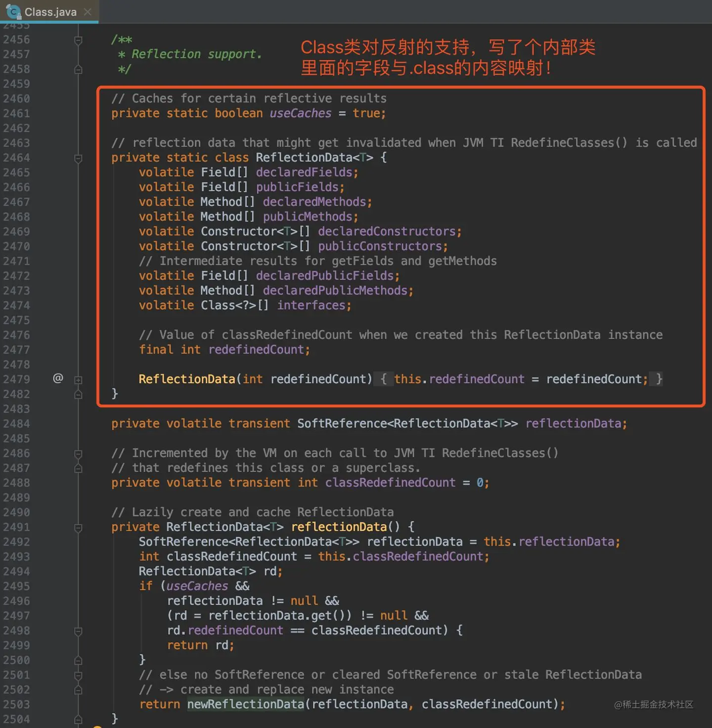Click the 'Caches for certain reflective results' comment
Viewport: 712px width, 728px height.
[x=249, y=98]
